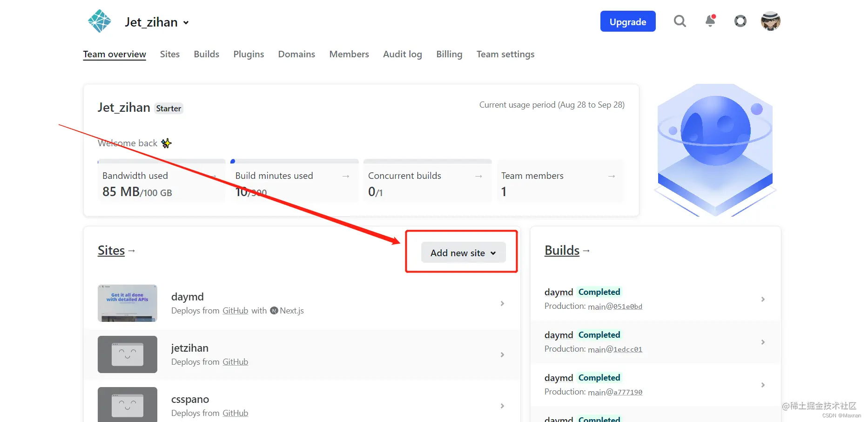Click the daymd site name
This screenshot has width=868, height=422.
point(188,297)
